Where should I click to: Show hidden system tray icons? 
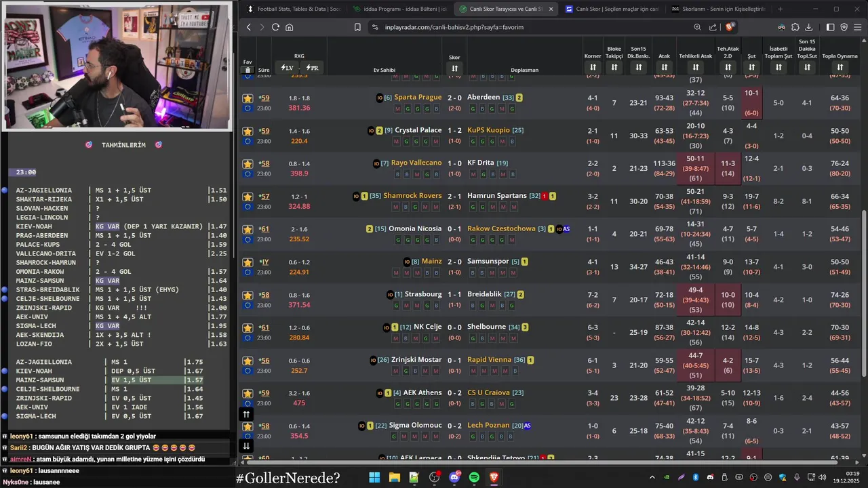pos(652,478)
